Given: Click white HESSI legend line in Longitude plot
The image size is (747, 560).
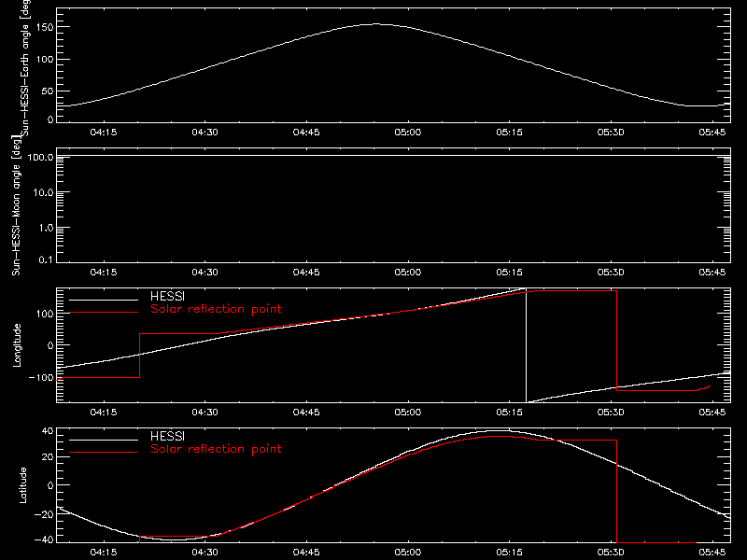Looking at the screenshot, I should click(x=104, y=300).
